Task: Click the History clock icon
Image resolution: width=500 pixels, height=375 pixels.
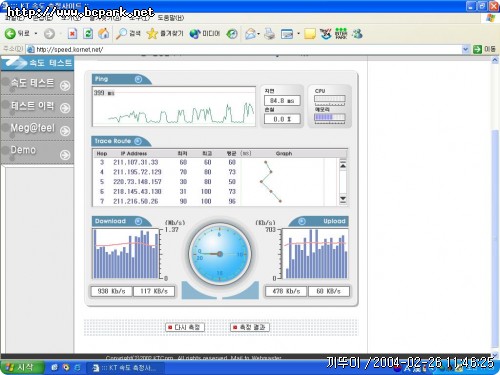Action: 232,33
